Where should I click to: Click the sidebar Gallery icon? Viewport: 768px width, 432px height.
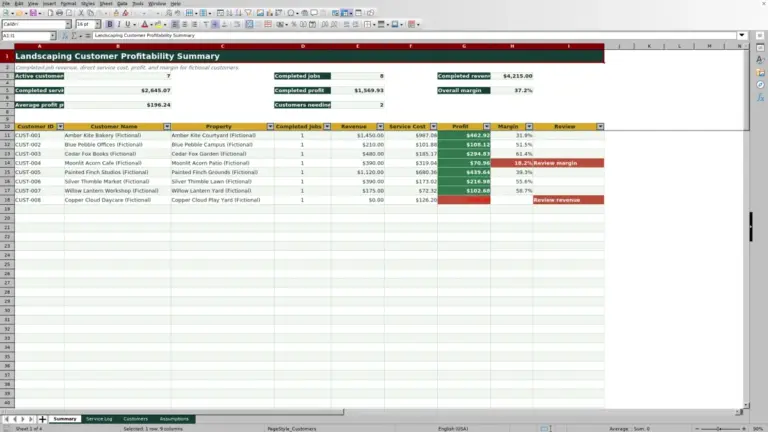coord(760,72)
